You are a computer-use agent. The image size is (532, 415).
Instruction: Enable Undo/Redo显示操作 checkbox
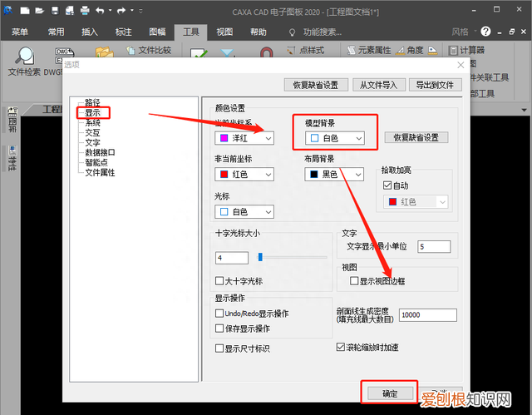click(219, 314)
